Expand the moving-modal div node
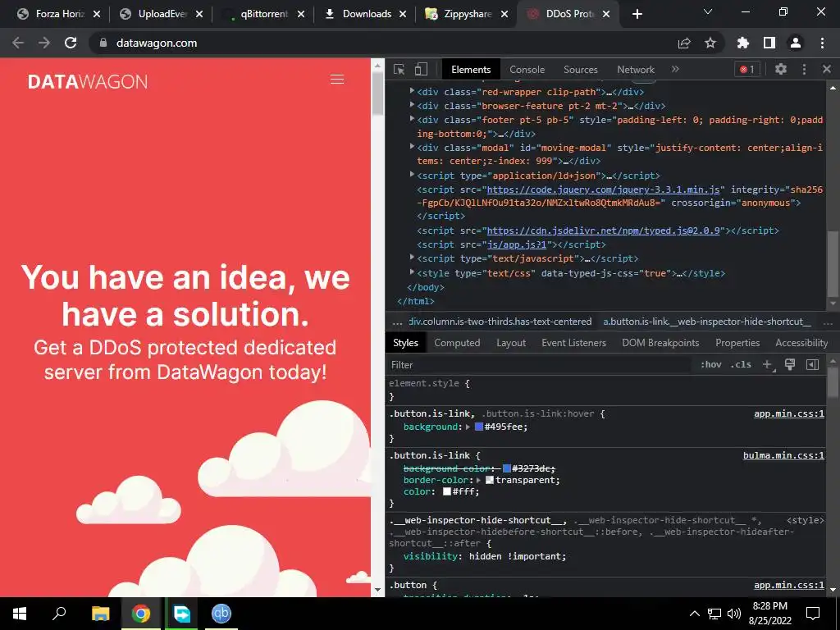 (x=412, y=147)
